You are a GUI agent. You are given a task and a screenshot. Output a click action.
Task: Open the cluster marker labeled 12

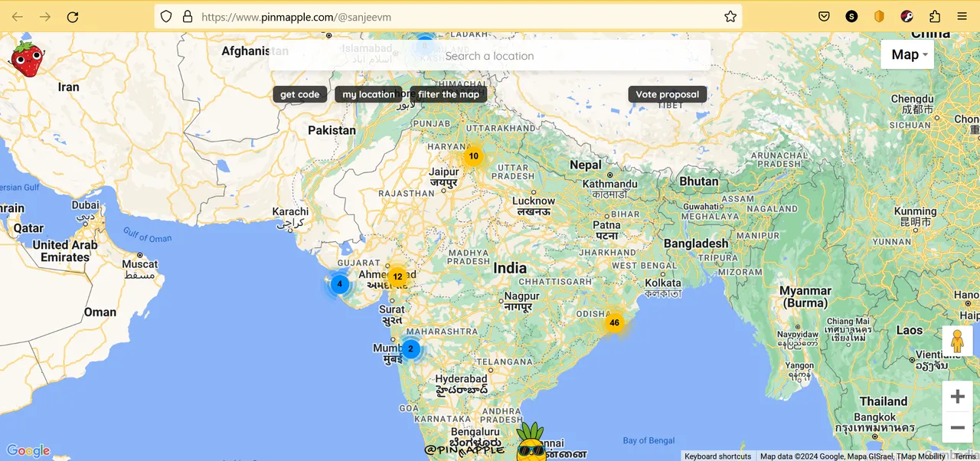coord(397,276)
